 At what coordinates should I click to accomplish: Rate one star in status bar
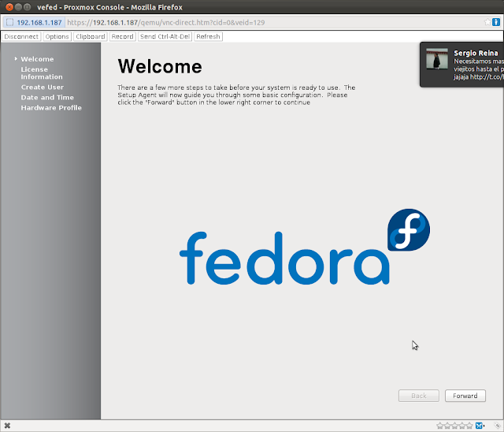tap(440, 426)
